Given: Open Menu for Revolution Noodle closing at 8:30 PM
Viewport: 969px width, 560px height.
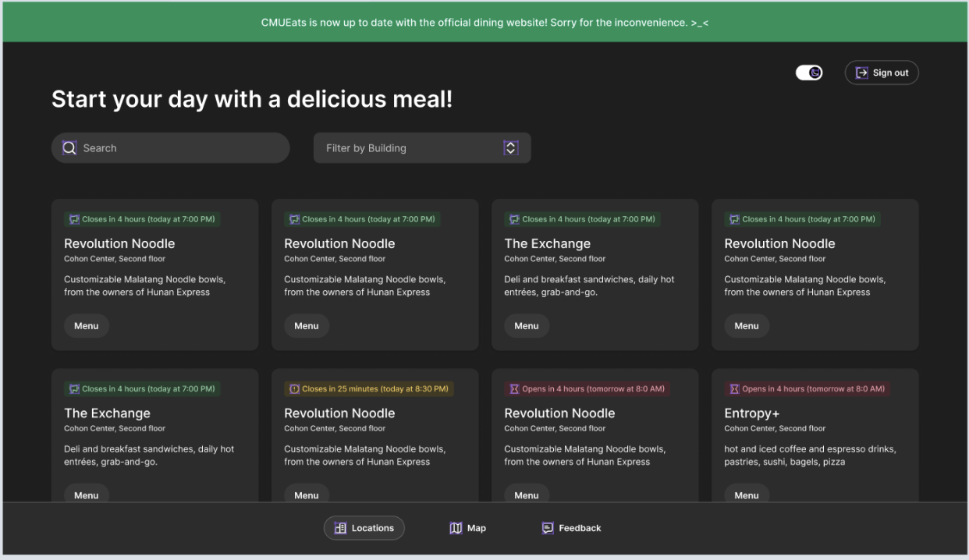Looking at the screenshot, I should click(x=307, y=494).
